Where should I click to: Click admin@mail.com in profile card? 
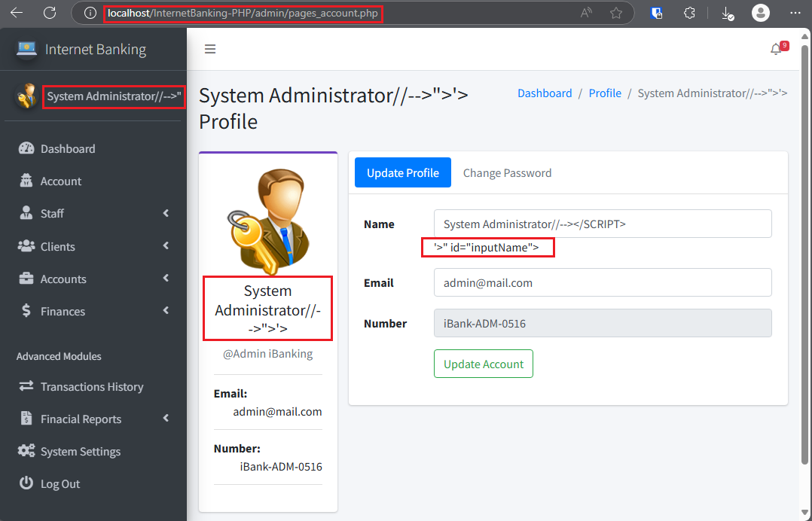pyautogui.click(x=277, y=412)
